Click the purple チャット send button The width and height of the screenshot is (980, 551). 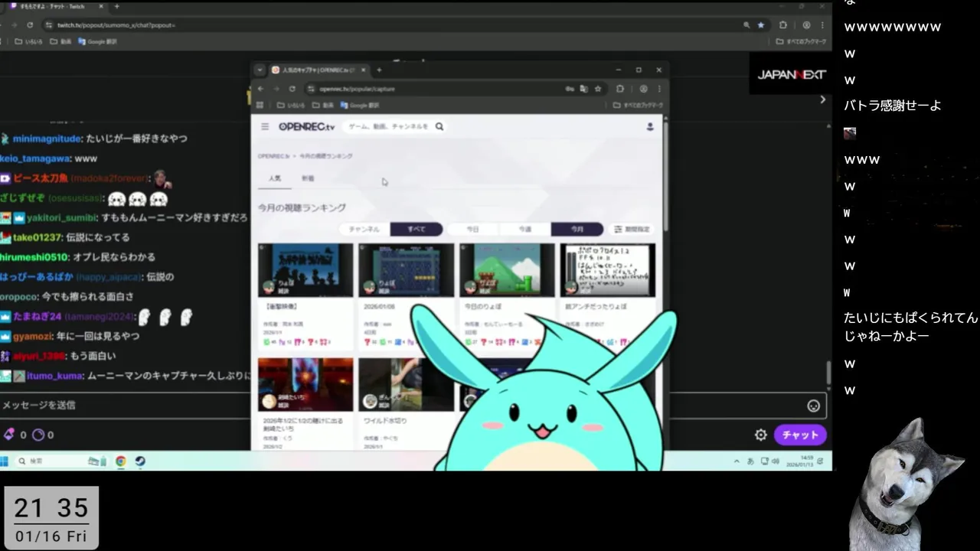coord(800,435)
